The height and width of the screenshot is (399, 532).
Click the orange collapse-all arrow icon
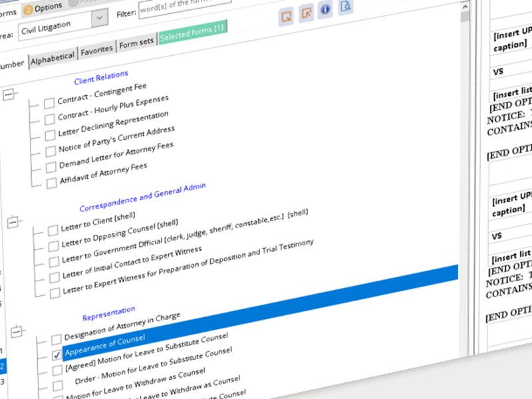click(306, 13)
